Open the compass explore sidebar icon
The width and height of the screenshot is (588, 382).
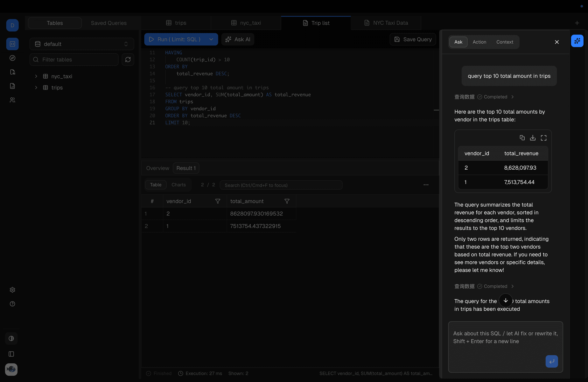tap(12, 58)
